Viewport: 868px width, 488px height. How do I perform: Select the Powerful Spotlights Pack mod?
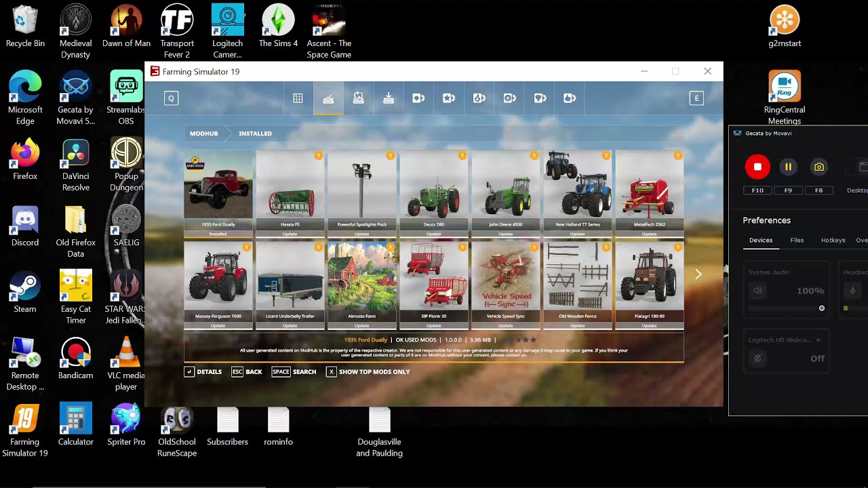click(x=362, y=193)
